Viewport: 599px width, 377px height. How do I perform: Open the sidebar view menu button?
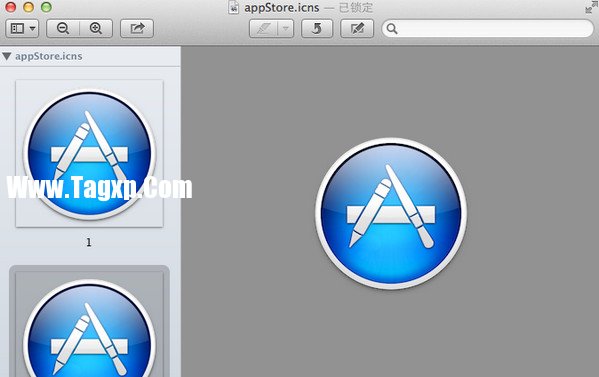pyautogui.click(x=22, y=29)
